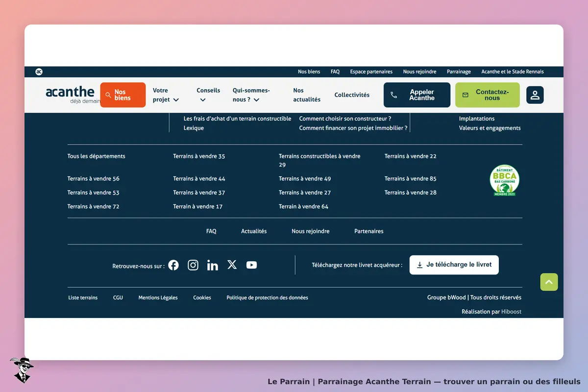Image resolution: width=588 pixels, height=392 pixels.
Task: Open the footer CGU link
Action: (x=118, y=297)
